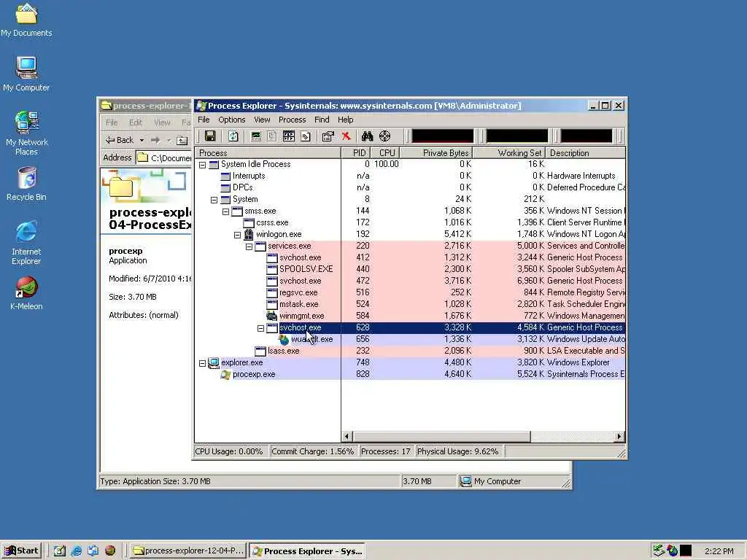The width and height of the screenshot is (747, 560).
Task: Click the horizontal scrollbar left arrow
Action: click(x=347, y=436)
